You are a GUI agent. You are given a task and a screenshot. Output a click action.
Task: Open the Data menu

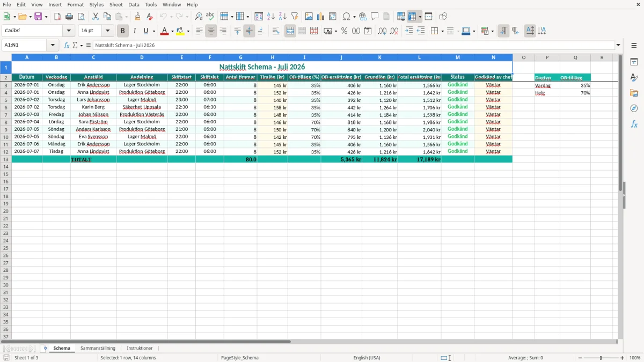pyautogui.click(x=134, y=4)
